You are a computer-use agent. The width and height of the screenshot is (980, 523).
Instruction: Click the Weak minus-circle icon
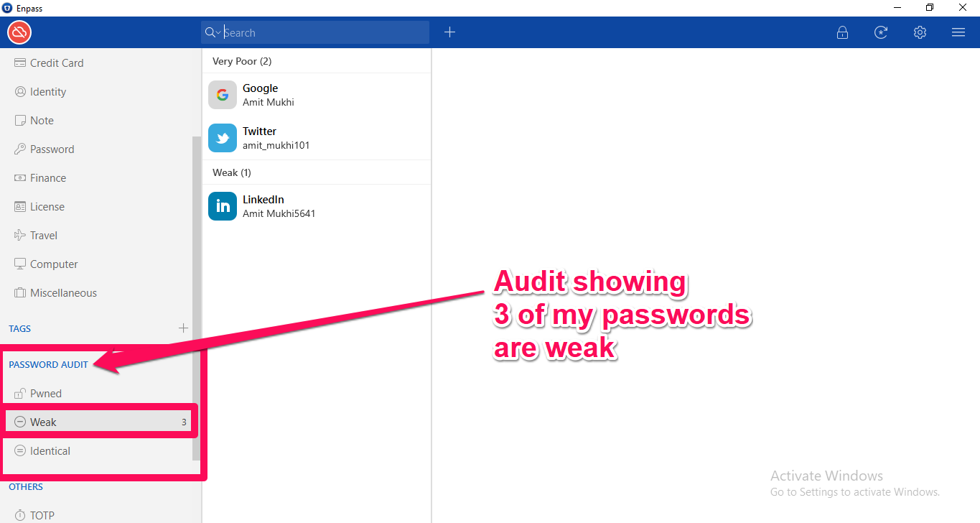[20, 422]
